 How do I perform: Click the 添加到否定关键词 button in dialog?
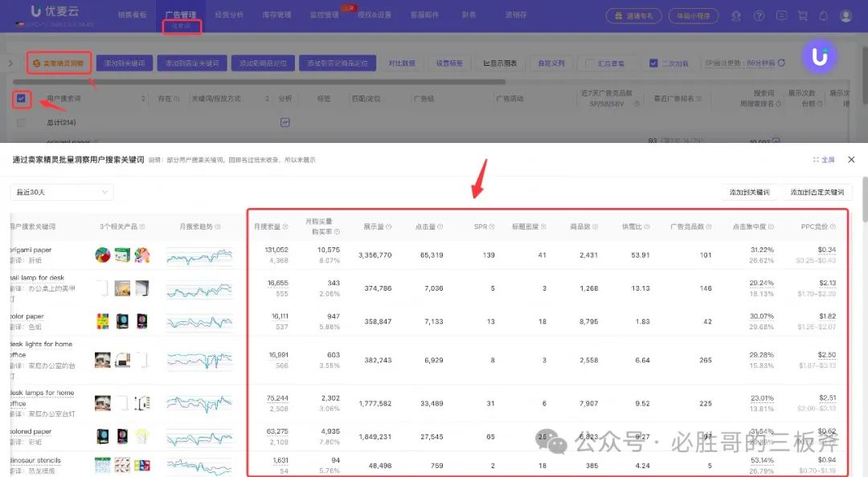click(817, 192)
